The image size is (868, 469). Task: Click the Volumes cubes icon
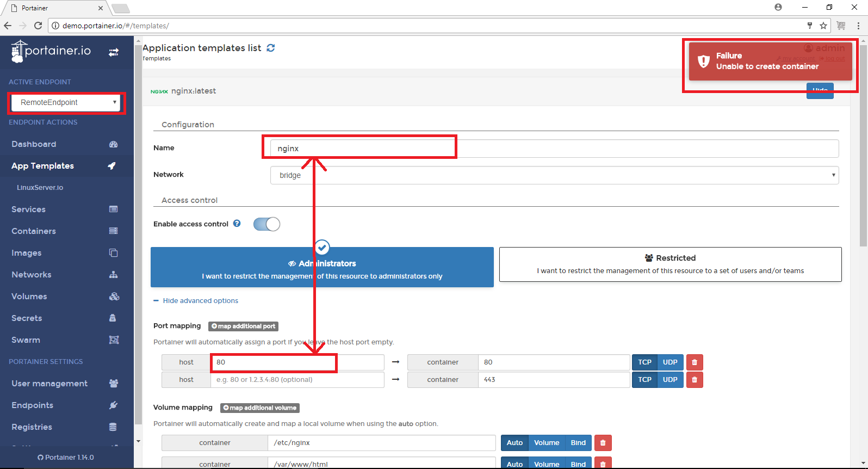tap(114, 297)
